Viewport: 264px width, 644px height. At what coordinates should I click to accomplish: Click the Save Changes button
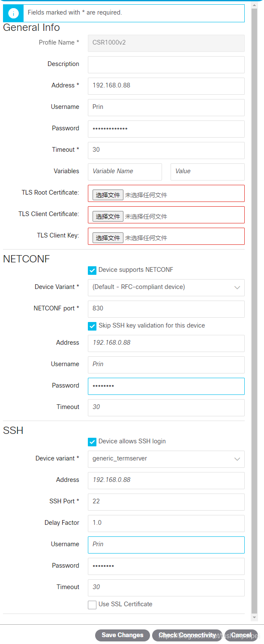tap(122, 635)
